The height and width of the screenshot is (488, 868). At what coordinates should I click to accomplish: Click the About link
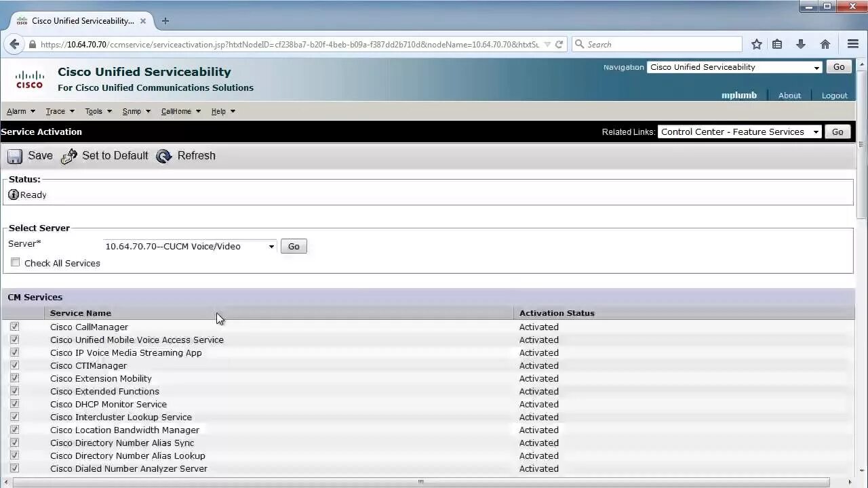pyautogui.click(x=789, y=96)
